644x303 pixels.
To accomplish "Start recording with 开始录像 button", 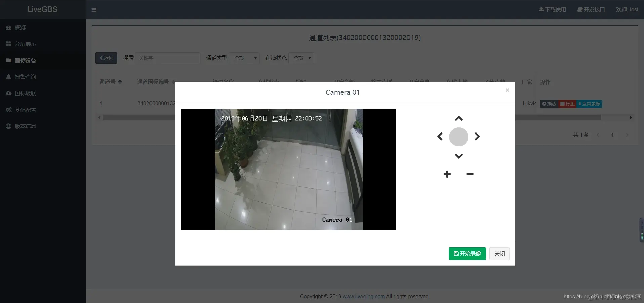I will pos(467,254).
